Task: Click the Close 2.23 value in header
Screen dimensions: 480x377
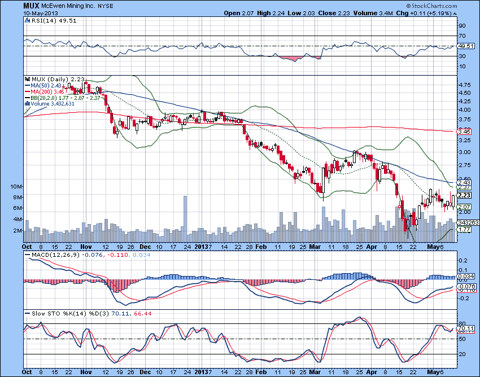Action: 334,13
